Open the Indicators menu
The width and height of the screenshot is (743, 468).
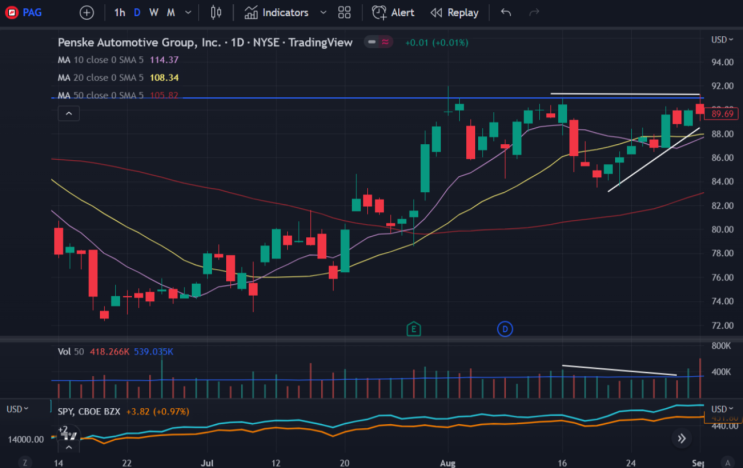[x=276, y=13]
